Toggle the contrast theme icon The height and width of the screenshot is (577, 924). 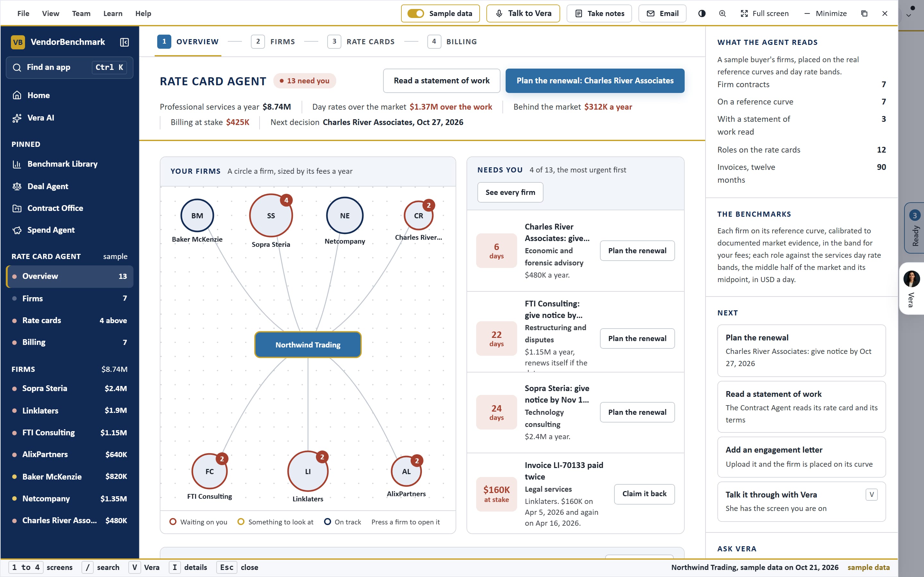point(702,13)
